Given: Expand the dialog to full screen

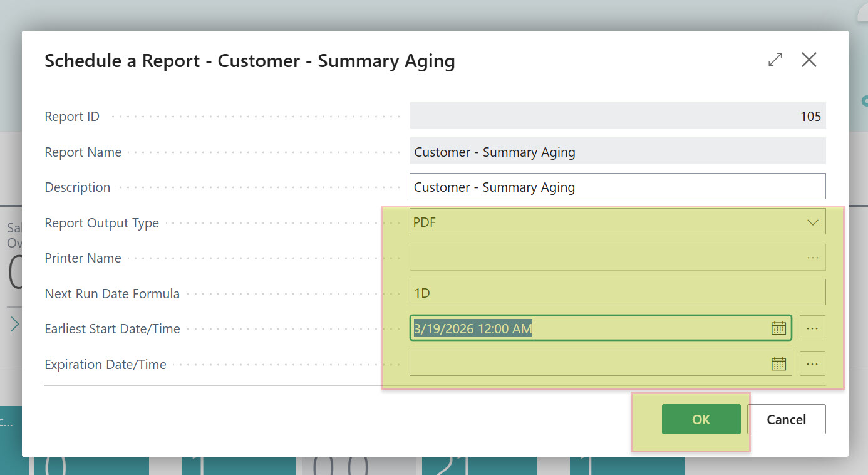Looking at the screenshot, I should (775, 60).
